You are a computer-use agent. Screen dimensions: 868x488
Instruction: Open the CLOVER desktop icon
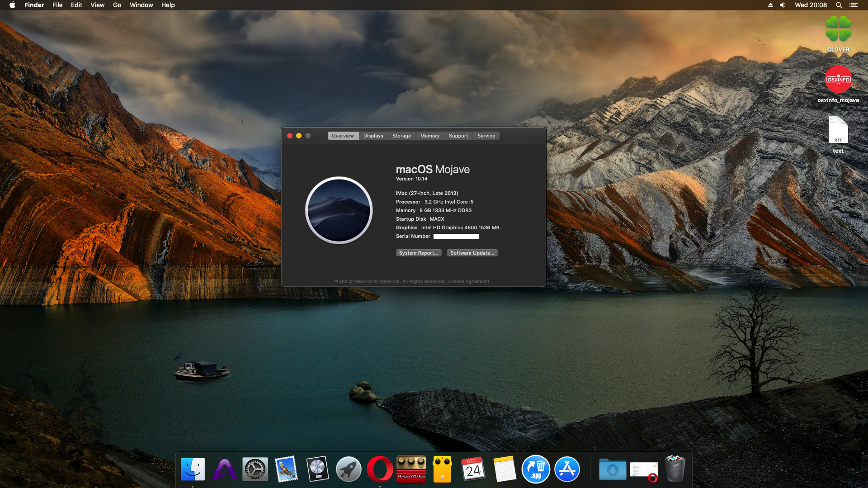coord(839,29)
